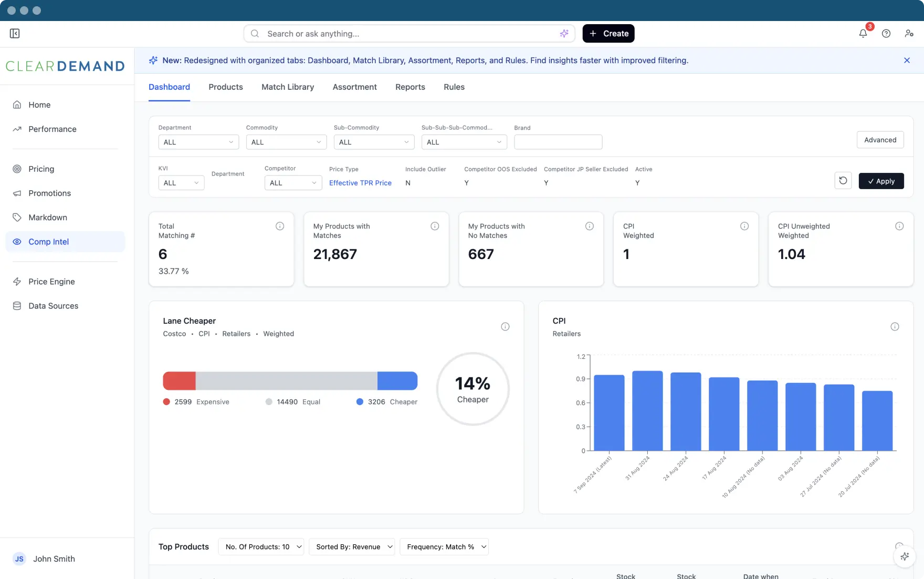This screenshot has height=579, width=924.
Task: Open user account settings icon
Action: tap(909, 34)
